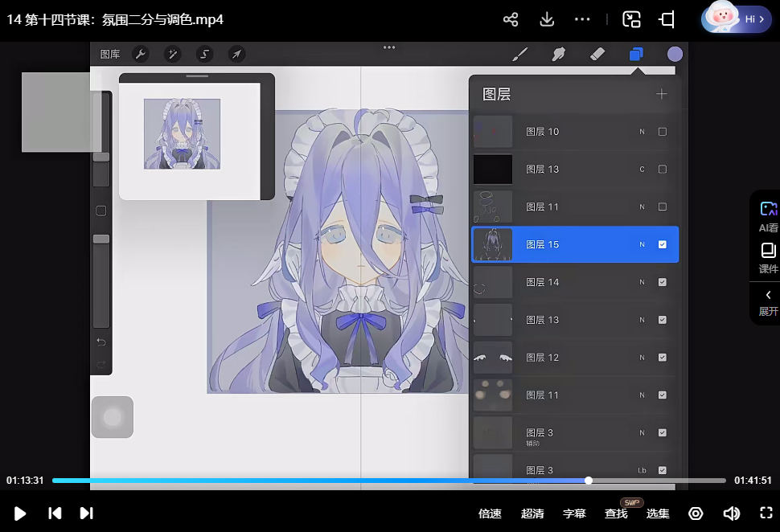Screen dimensions: 780x532
Task: Open the 倍速 playback speed menu
Action: click(x=490, y=514)
